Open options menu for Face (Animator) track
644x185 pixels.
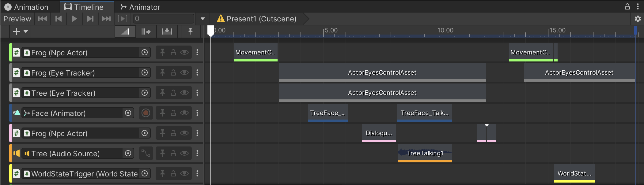click(197, 113)
